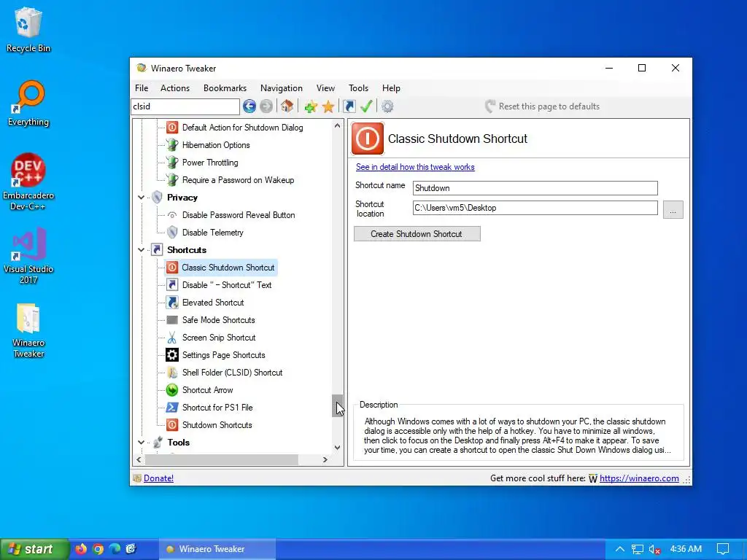This screenshot has width=747, height=560.
Task: Click Create Shutdown Shortcut button
Action: click(417, 234)
